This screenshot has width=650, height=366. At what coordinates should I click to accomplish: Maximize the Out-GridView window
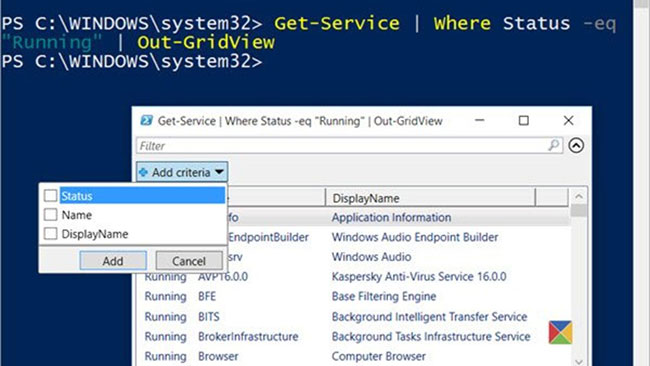pos(524,121)
